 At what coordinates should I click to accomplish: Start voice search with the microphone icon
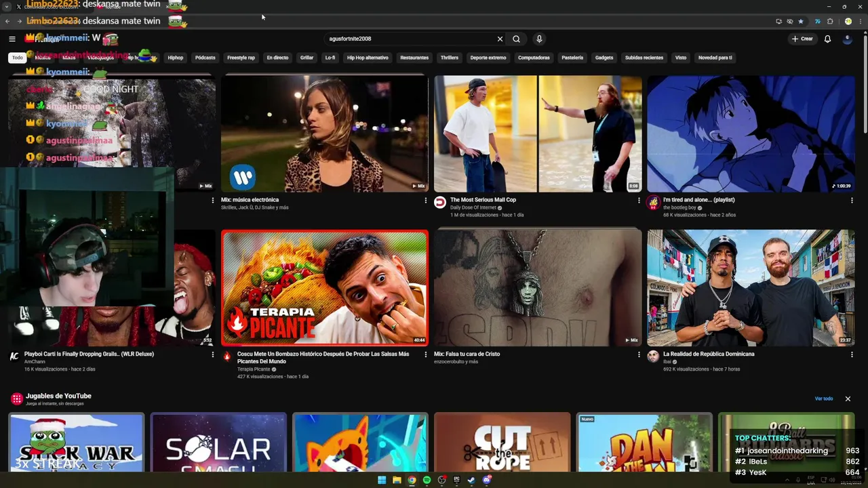point(539,39)
